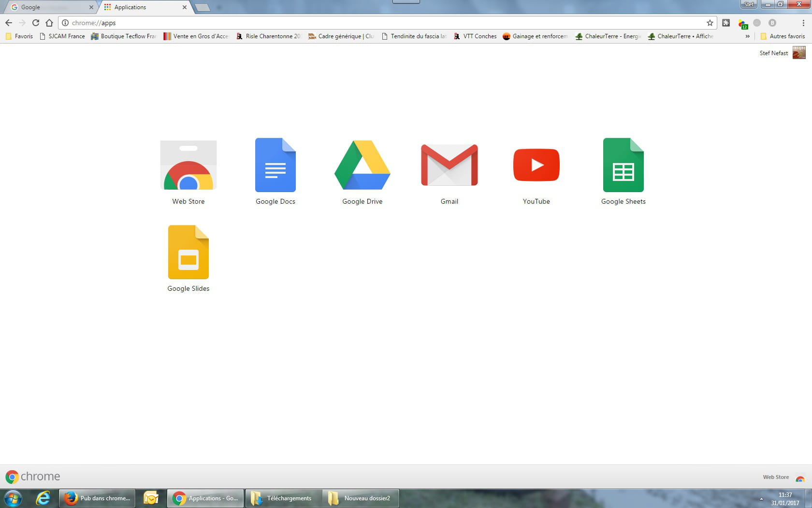812x508 pixels.
Task: Click the puzzle-piece extension icon
Action: pyautogui.click(x=726, y=23)
